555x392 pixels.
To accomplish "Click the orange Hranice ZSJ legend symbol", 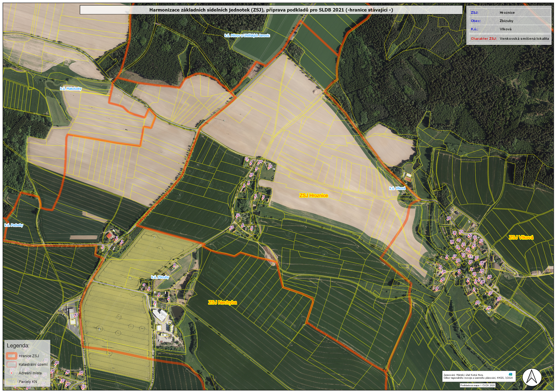I will (x=12, y=356).
